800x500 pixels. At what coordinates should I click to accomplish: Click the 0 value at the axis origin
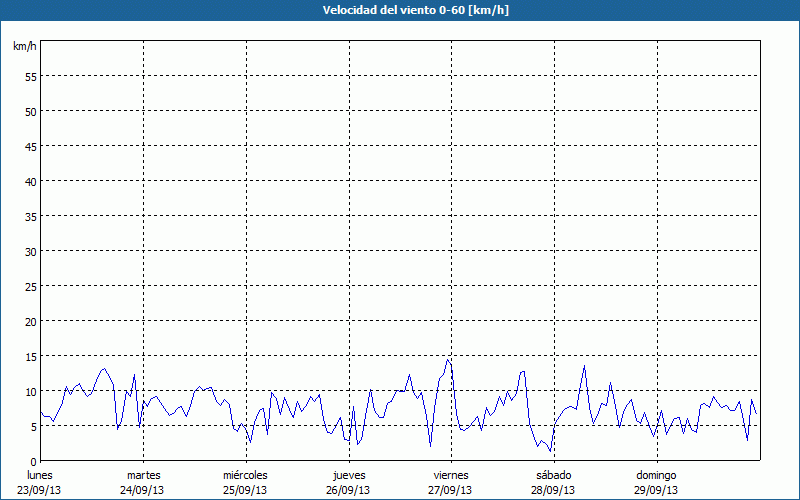tap(33, 461)
